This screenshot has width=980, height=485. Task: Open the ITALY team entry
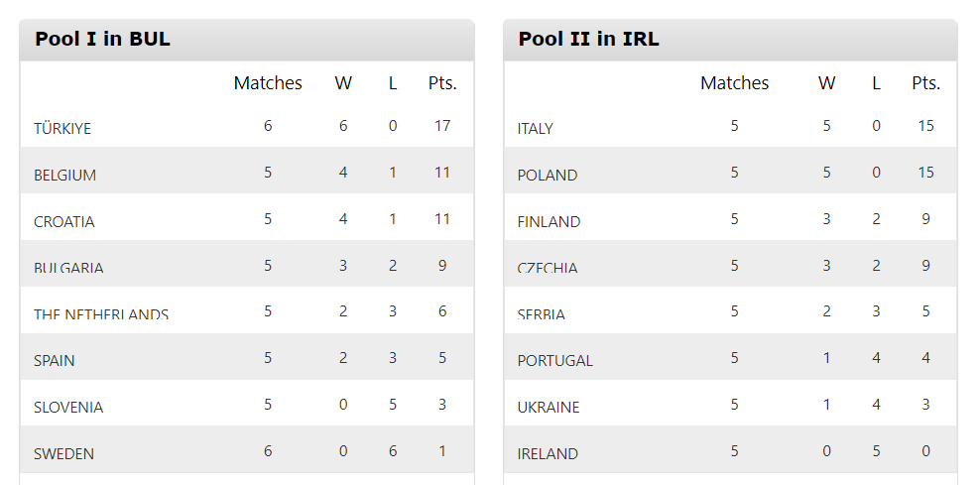point(535,129)
